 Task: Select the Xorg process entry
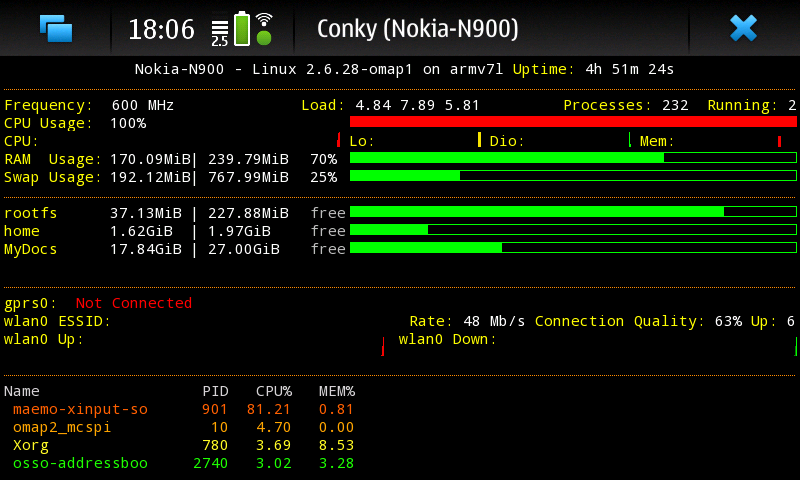[180, 445]
